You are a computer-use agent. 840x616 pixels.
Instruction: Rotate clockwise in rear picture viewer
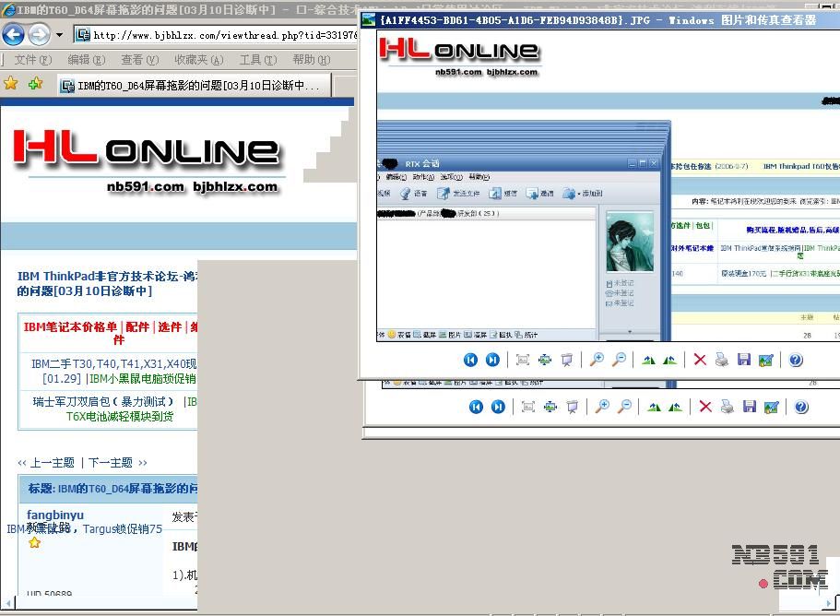[654, 407]
